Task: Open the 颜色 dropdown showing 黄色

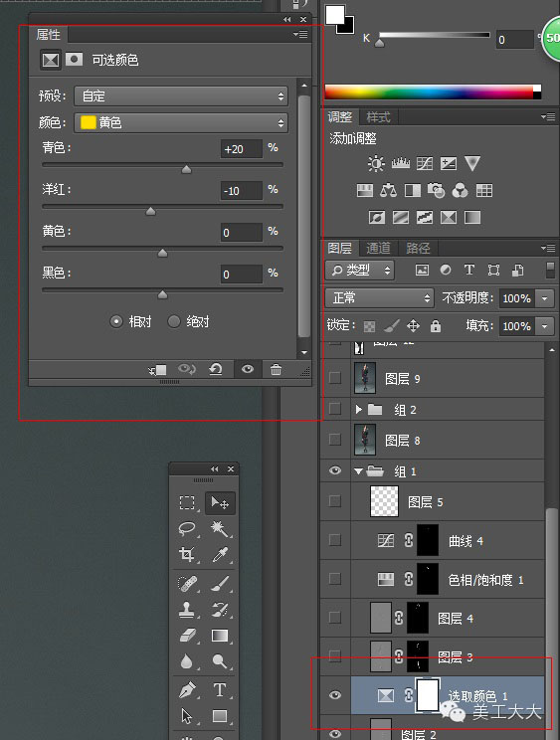Action: coord(181,122)
